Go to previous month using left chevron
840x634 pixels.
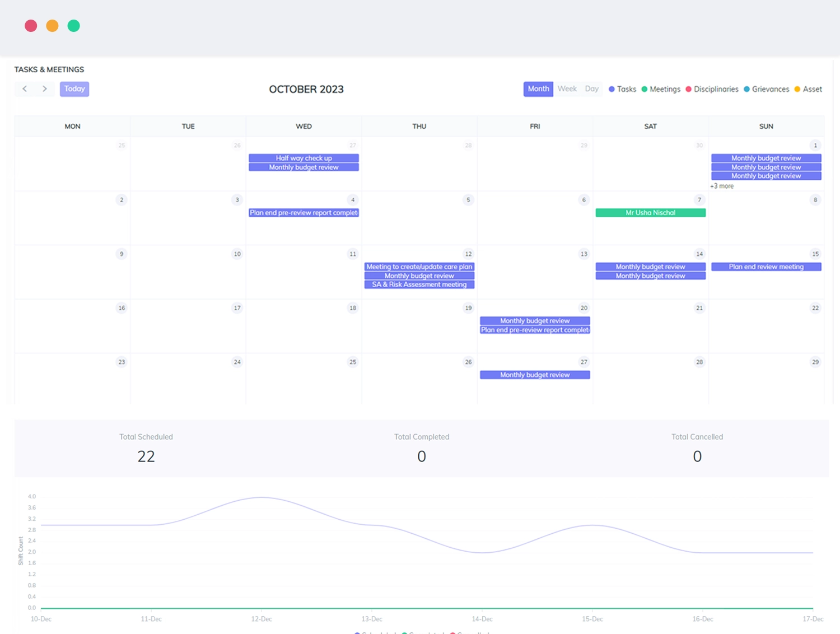click(25, 89)
